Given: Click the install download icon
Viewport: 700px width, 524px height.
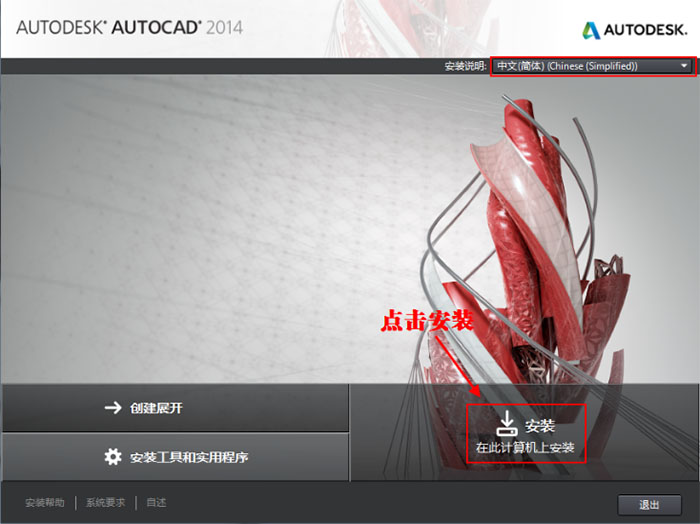Looking at the screenshot, I should pos(507,423).
